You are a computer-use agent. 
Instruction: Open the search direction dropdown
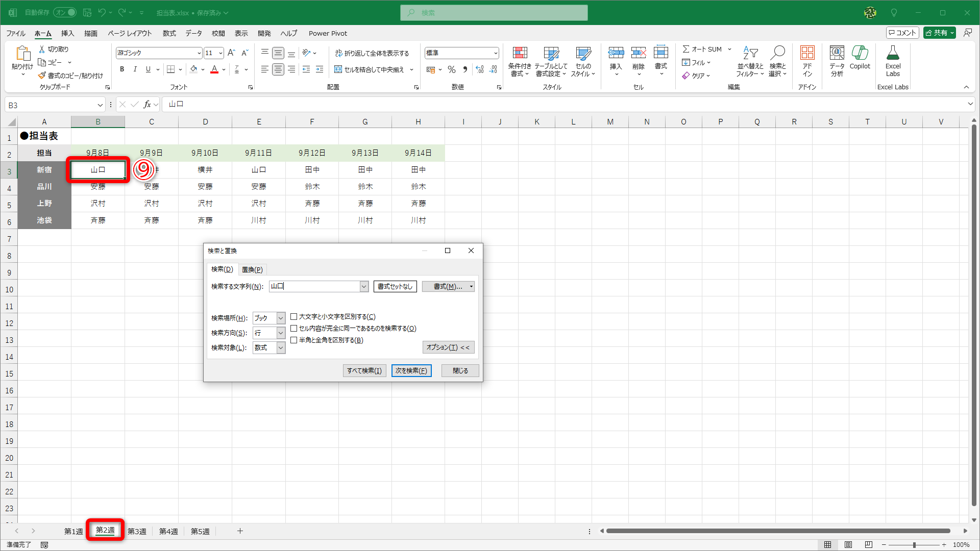(281, 333)
